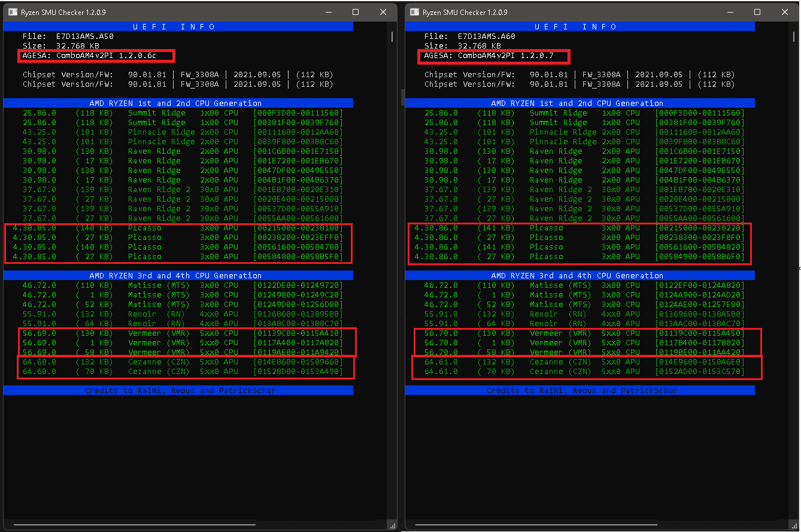
Task: Click Renoir row [01368600-01389580]
Action: (x=183, y=314)
